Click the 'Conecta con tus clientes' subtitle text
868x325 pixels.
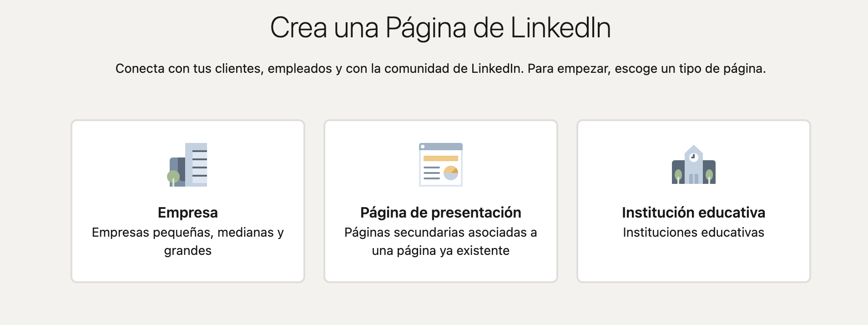[x=440, y=69]
